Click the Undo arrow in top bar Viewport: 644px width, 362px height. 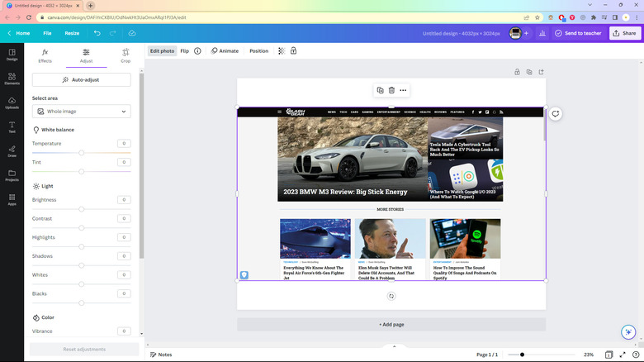coord(97,33)
